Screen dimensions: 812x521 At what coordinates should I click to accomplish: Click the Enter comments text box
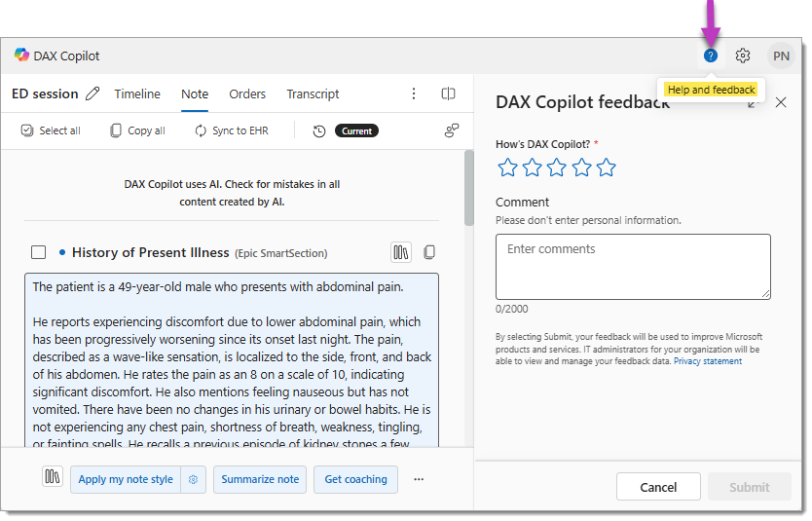coord(633,267)
